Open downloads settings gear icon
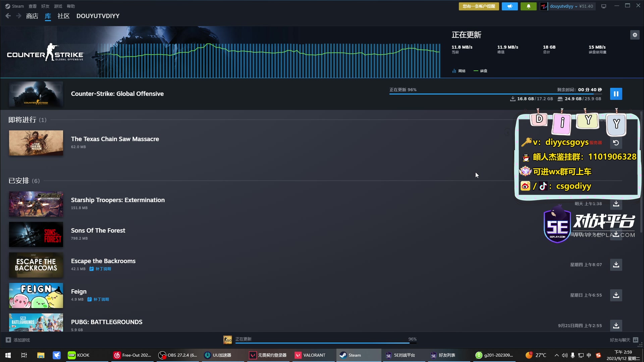 click(x=635, y=35)
